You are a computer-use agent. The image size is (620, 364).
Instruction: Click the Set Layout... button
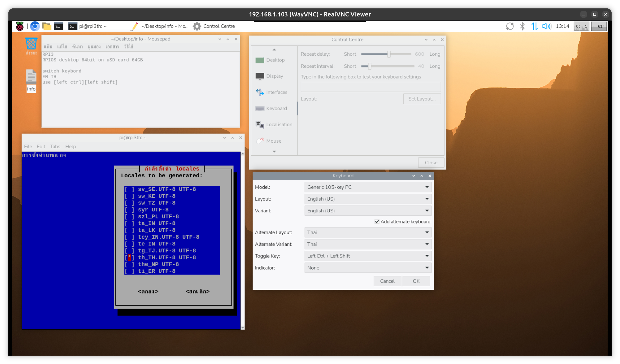click(422, 99)
